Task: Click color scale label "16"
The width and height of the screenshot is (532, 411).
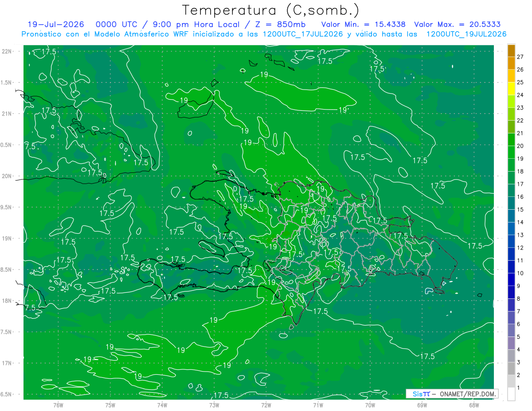Action: click(520, 197)
